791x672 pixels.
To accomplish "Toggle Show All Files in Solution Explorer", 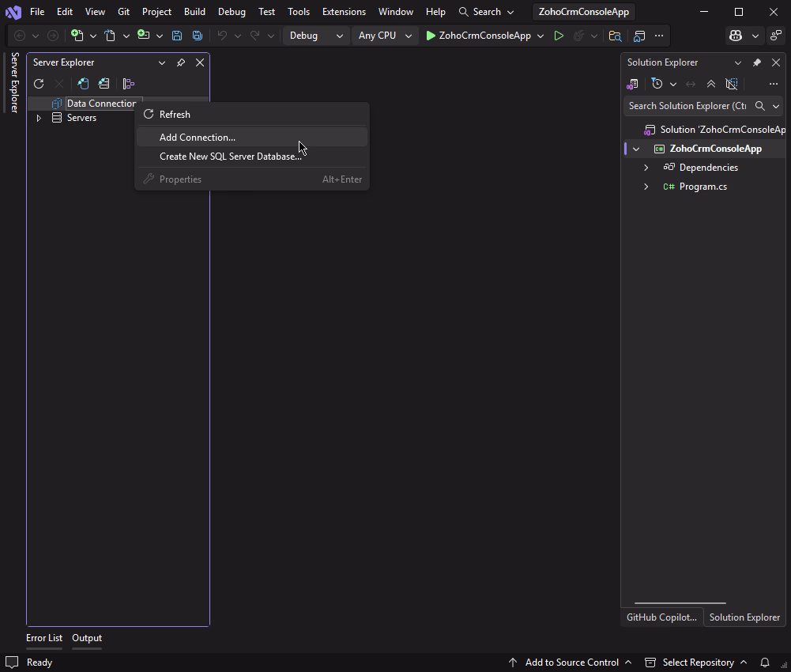I will pyautogui.click(x=732, y=84).
